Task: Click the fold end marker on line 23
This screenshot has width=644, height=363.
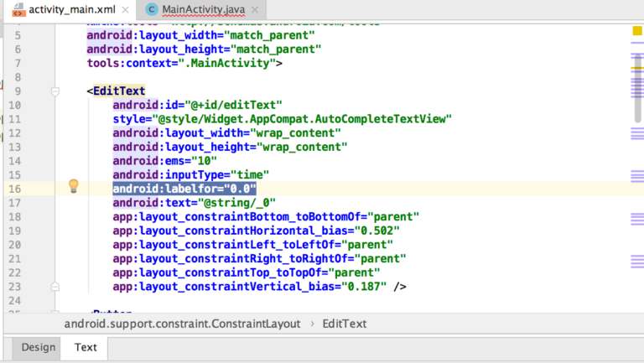Action: (x=55, y=287)
